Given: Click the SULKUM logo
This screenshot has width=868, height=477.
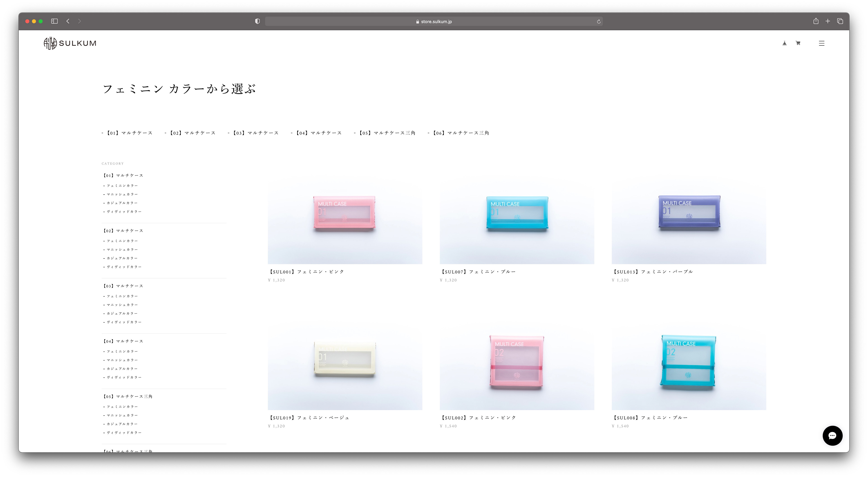Looking at the screenshot, I should [x=70, y=43].
